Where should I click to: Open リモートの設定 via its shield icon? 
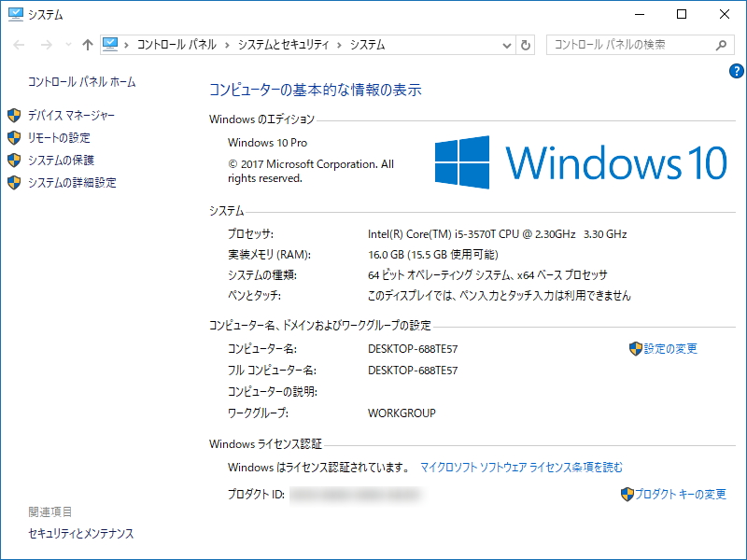(12, 137)
